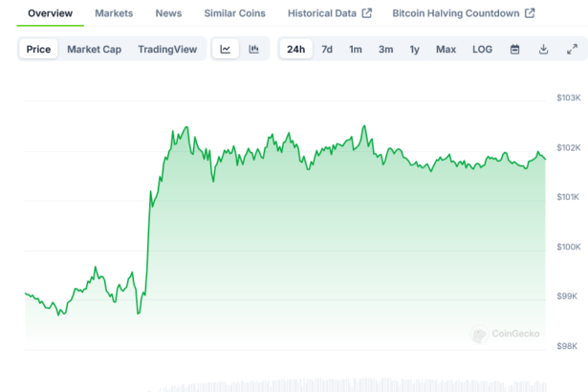Expand chart to fullscreen
Screen dimensions: 588x392
[x=572, y=50]
